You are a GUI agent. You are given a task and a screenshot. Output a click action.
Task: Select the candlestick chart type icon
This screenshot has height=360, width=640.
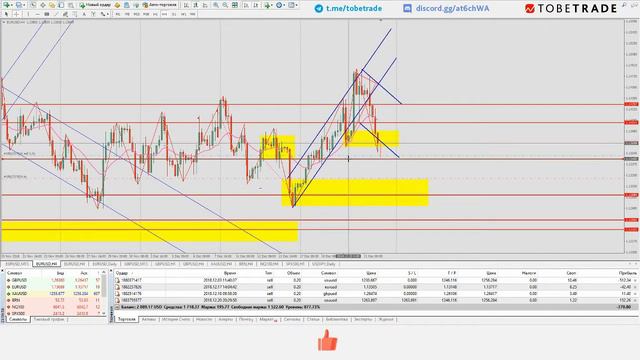[x=196, y=5]
